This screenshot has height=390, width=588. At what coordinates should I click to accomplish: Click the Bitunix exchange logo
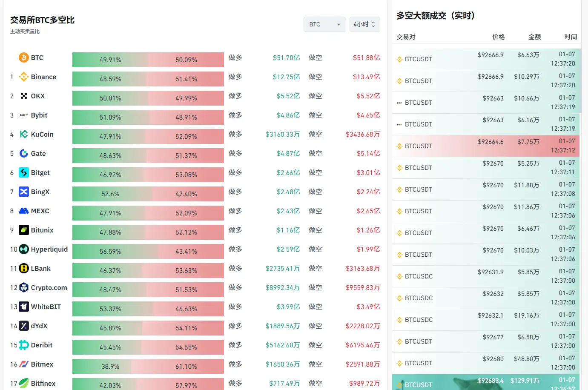pyautogui.click(x=24, y=230)
